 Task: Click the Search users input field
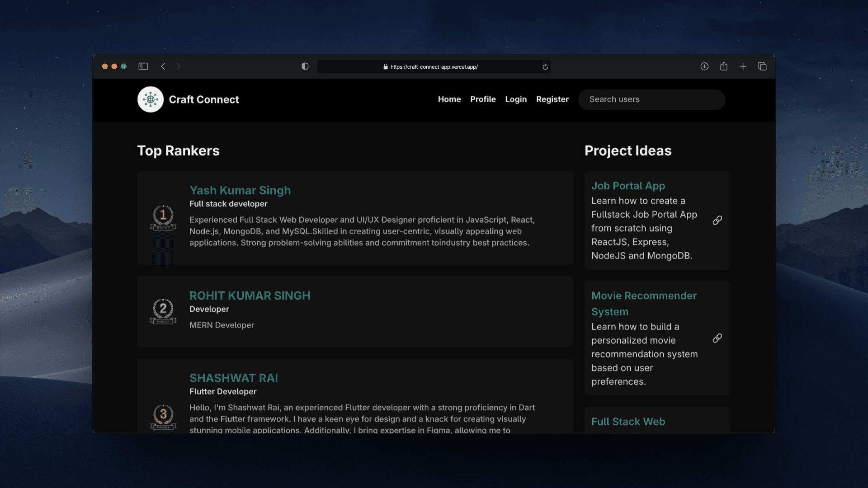point(651,99)
